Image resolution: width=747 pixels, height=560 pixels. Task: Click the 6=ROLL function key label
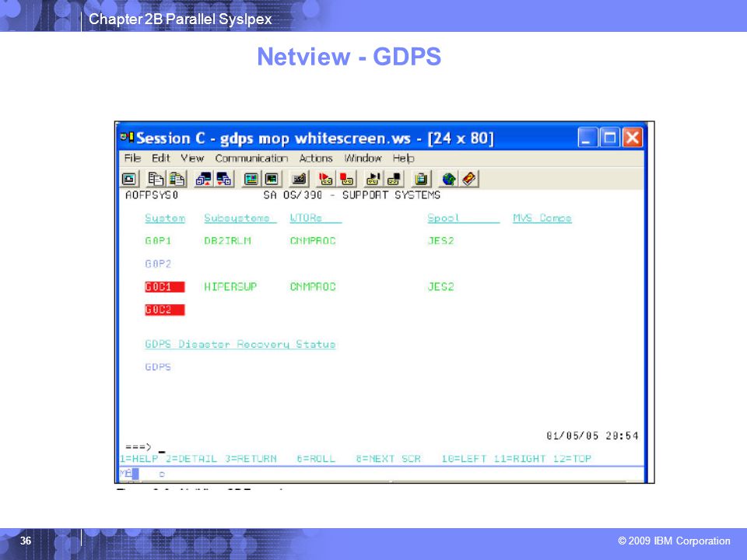pos(316,459)
